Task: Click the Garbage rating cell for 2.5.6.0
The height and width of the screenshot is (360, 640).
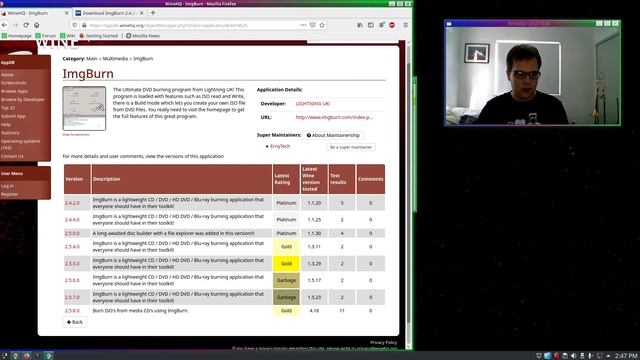Action: (286, 280)
